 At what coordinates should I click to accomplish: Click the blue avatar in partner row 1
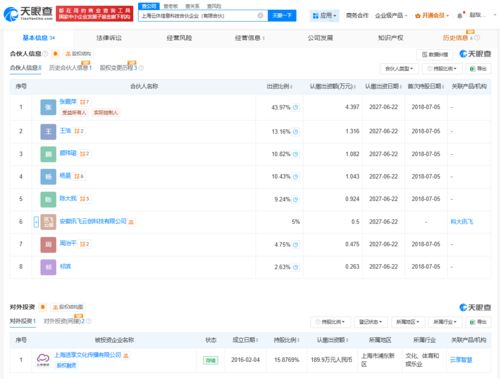click(48, 107)
